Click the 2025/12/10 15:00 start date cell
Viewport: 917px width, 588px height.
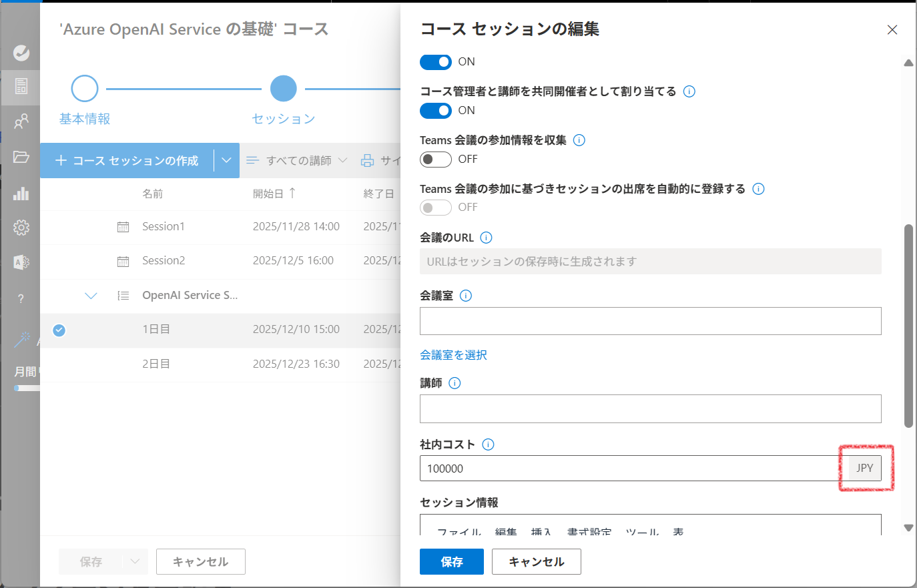(x=296, y=330)
